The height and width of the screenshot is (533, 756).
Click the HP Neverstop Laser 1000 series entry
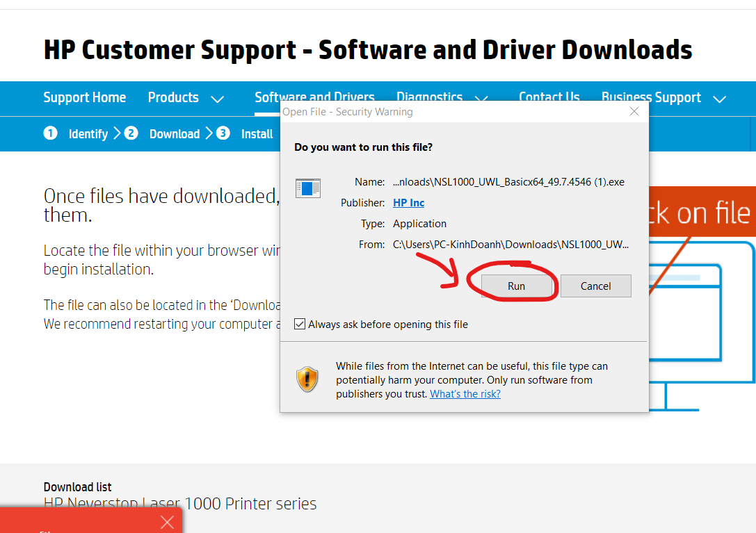180,504
